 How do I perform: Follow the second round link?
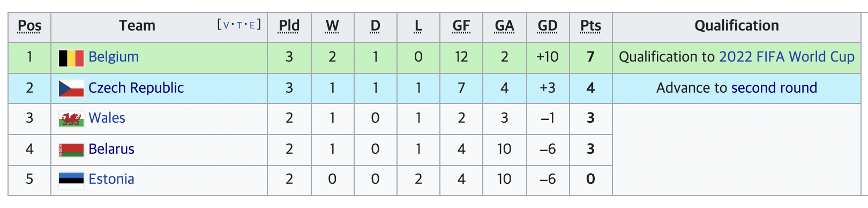coord(774,88)
